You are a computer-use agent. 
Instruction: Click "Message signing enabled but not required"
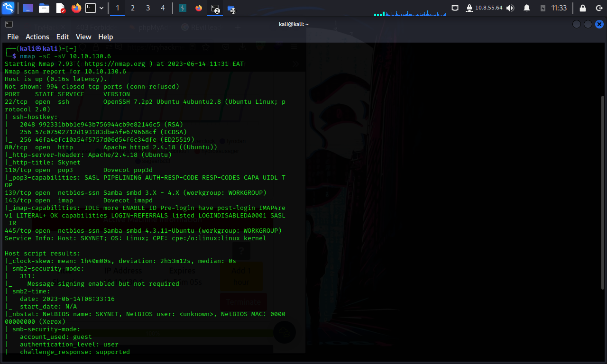[103, 284]
